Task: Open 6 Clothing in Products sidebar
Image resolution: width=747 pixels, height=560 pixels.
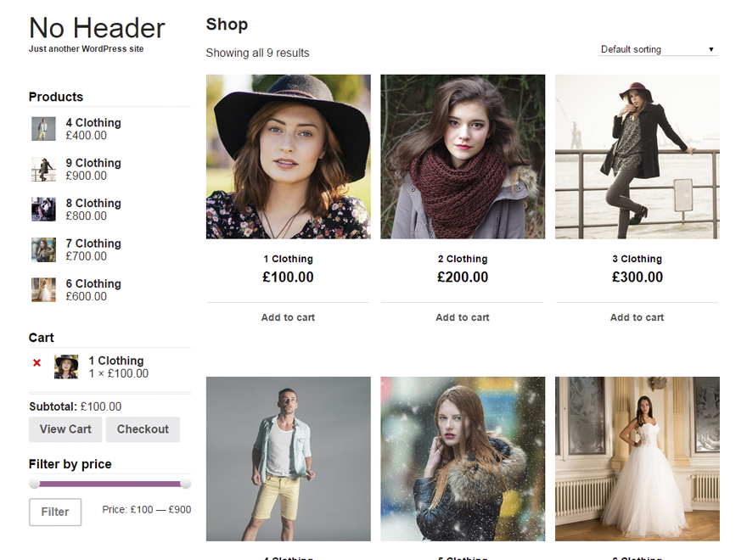Action: pos(93,283)
